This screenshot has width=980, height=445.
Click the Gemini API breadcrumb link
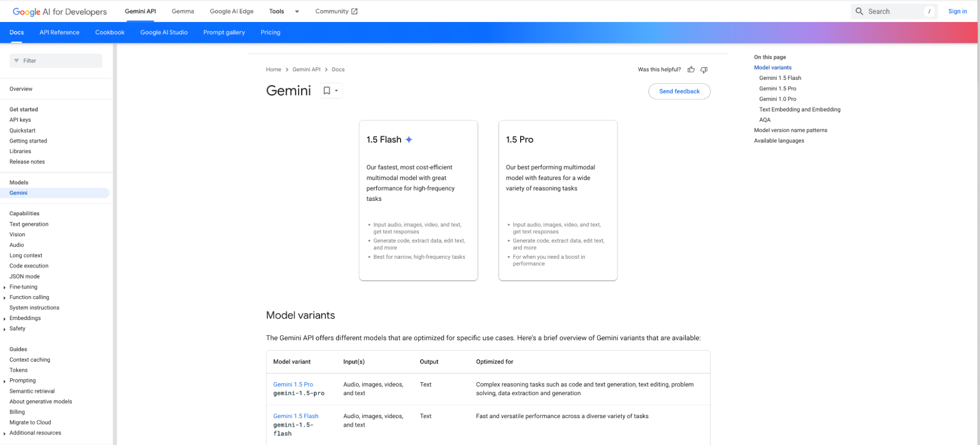click(306, 70)
